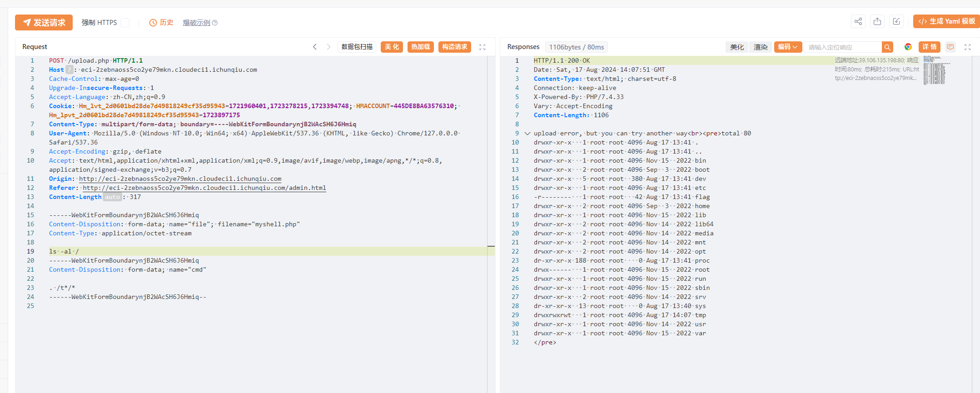The width and height of the screenshot is (980, 393).
Task: Click the Content-Length auto tag
Action: (x=112, y=197)
